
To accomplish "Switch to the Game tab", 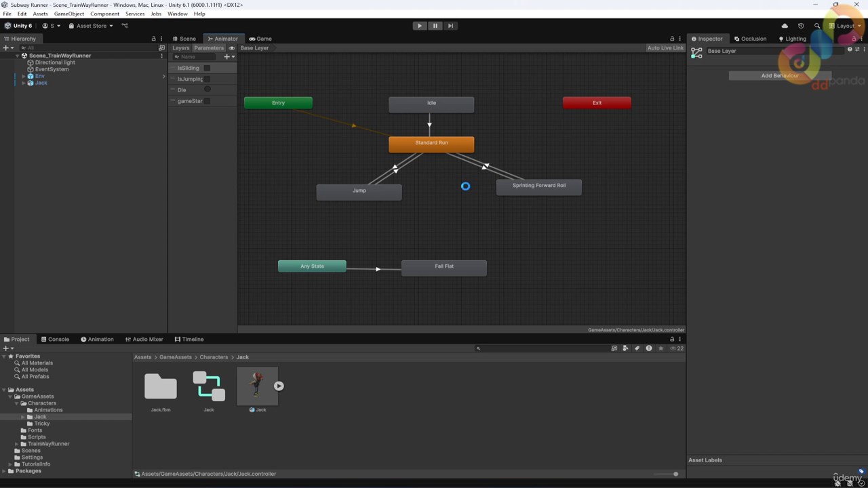I will pos(260,39).
